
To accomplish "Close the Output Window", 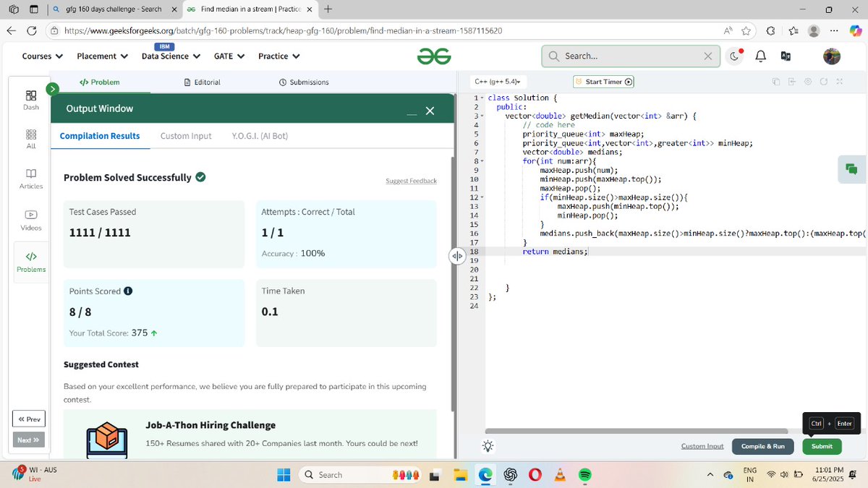I will [x=430, y=111].
